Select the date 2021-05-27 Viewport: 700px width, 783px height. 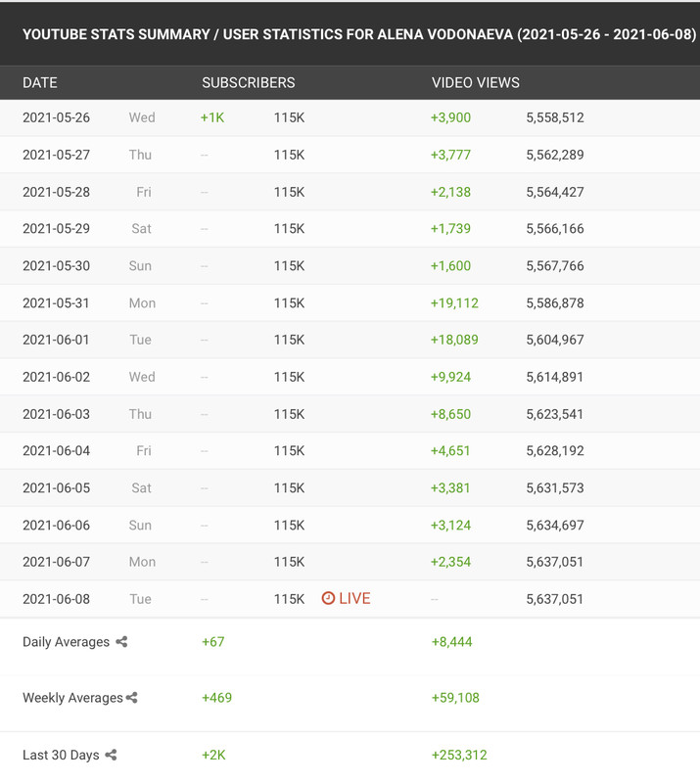(57, 155)
